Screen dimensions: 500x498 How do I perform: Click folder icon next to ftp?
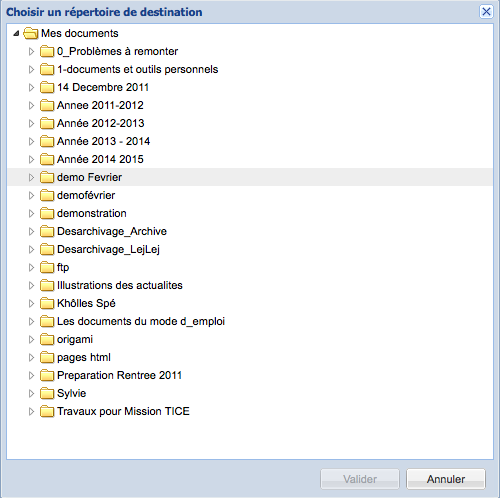point(47,267)
